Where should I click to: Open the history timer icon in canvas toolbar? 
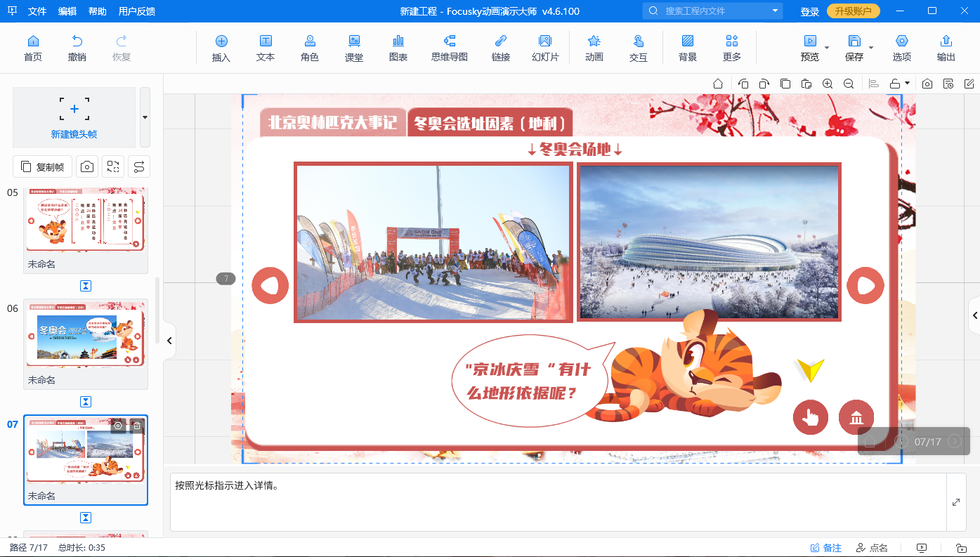(948, 84)
